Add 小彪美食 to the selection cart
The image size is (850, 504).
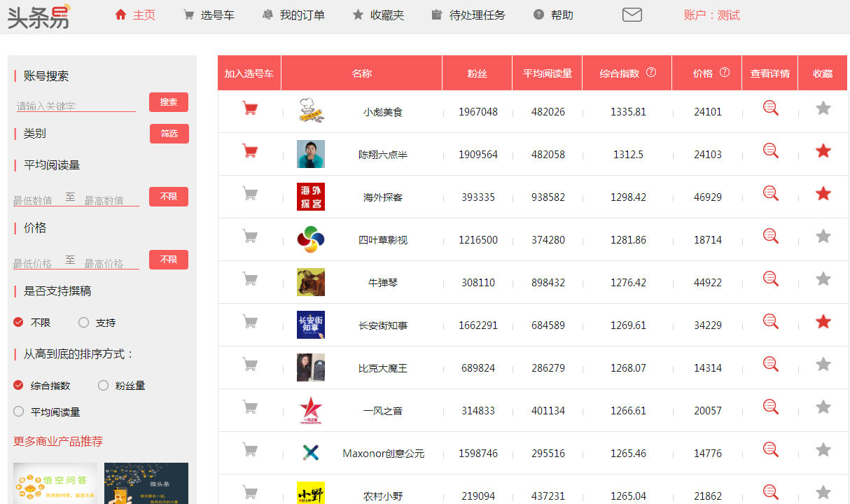tap(249, 108)
